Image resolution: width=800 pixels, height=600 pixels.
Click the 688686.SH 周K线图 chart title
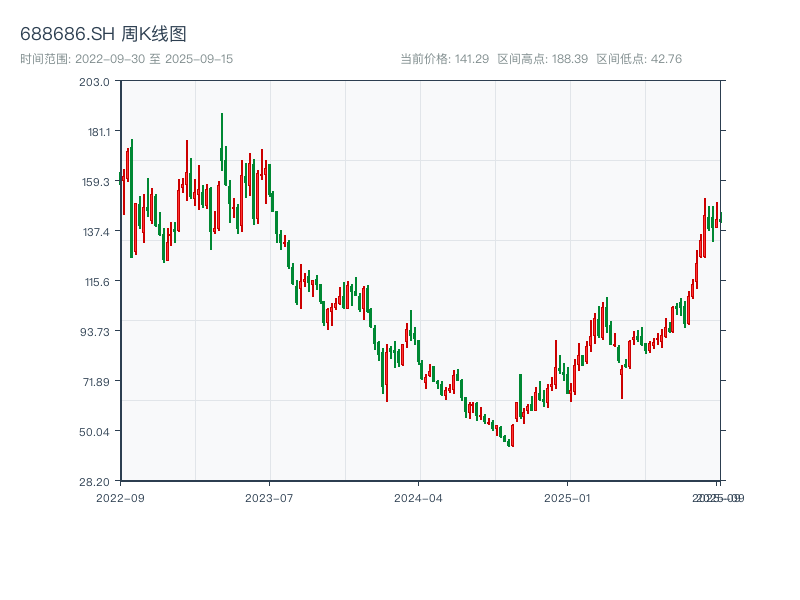point(103,35)
